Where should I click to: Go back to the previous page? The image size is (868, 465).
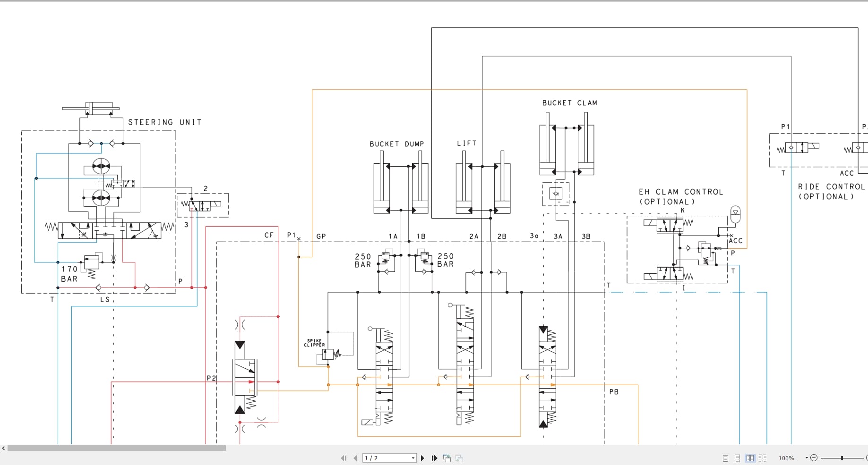(355, 458)
